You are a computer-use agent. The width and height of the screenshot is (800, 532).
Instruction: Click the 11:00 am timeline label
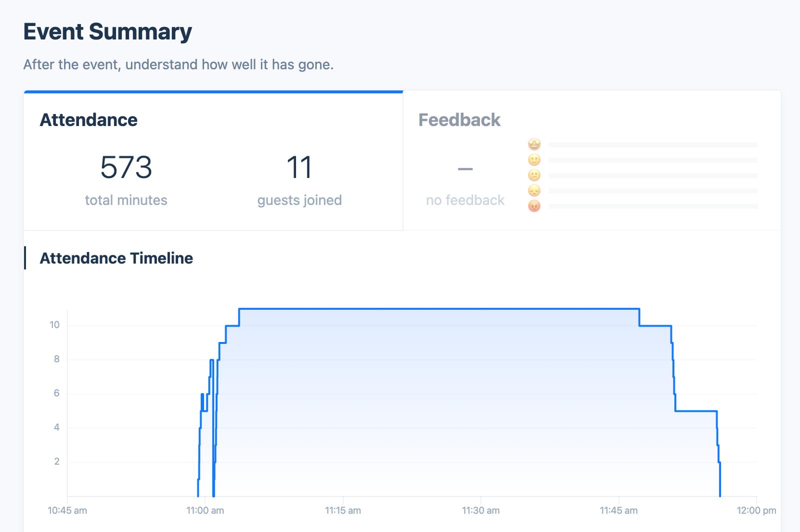tap(205, 510)
